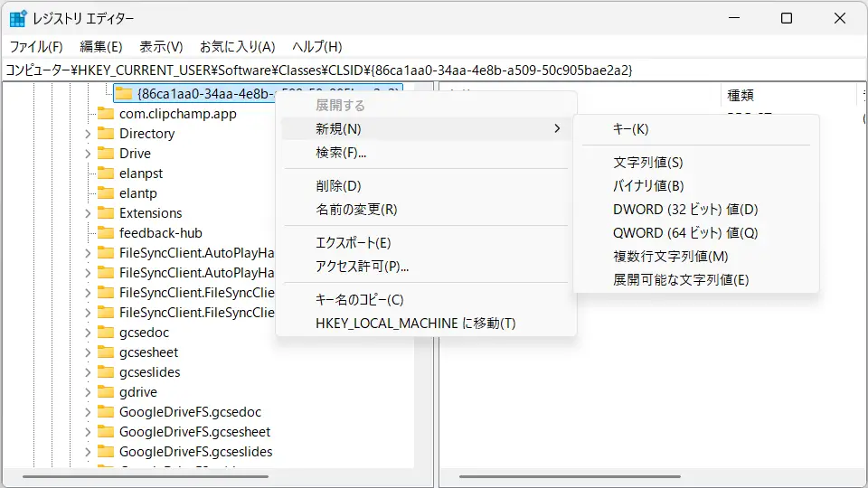Image resolution: width=868 pixels, height=488 pixels.
Task: Open the ファイル(F) menu
Action: [36, 47]
